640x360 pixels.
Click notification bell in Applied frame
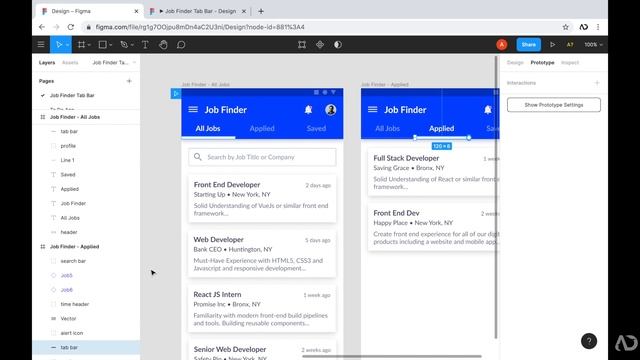click(488, 109)
